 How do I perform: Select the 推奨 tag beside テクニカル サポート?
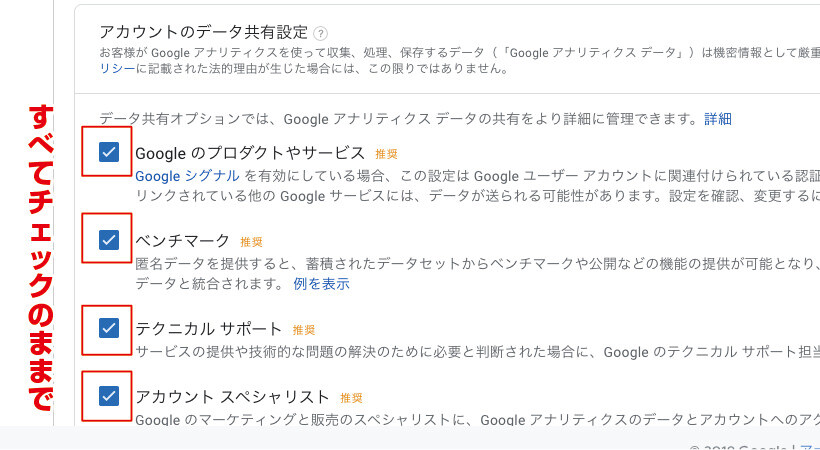click(x=304, y=329)
